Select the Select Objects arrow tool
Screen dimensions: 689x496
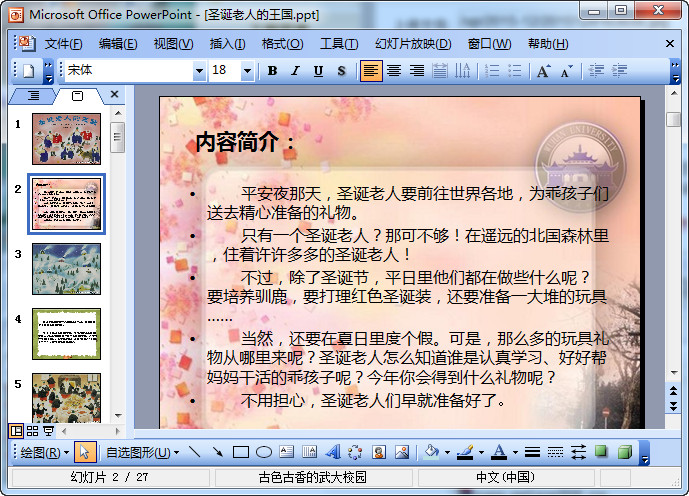click(x=85, y=452)
